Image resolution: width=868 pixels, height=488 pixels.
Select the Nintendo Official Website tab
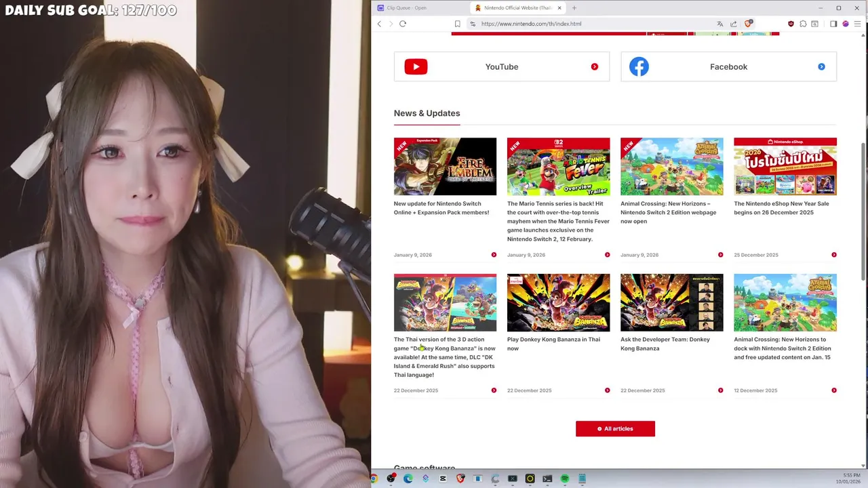519,8
